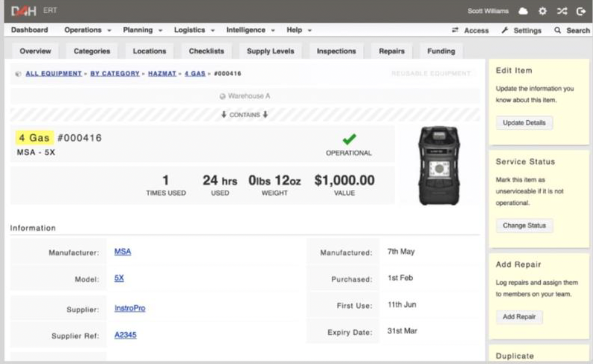This screenshot has width=593, height=364.
Task: Click the Update Details button
Action: pos(524,123)
